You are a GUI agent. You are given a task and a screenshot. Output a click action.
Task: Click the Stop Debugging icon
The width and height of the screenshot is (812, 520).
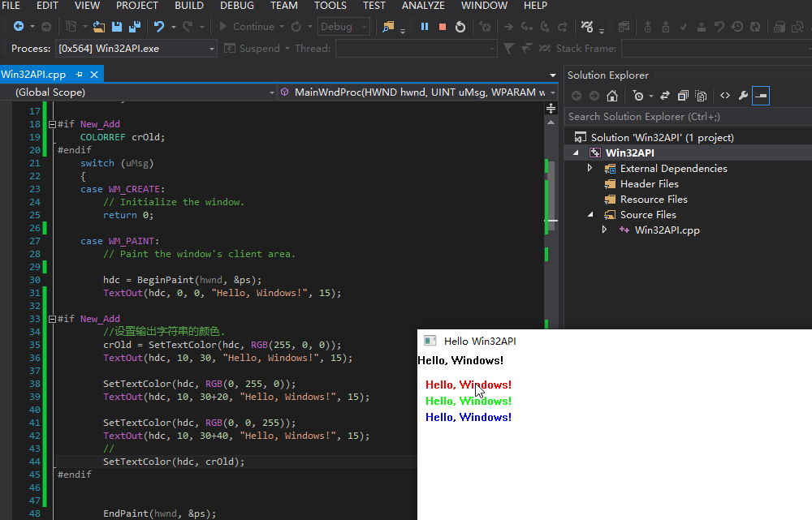point(442,26)
